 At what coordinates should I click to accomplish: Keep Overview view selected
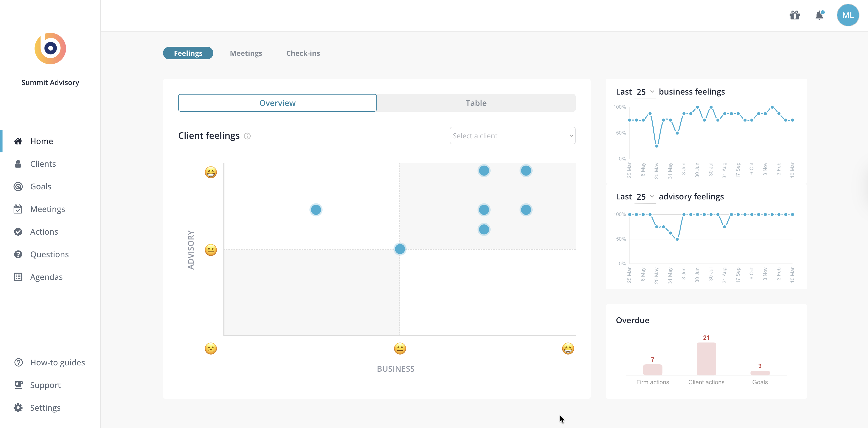coord(277,103)
